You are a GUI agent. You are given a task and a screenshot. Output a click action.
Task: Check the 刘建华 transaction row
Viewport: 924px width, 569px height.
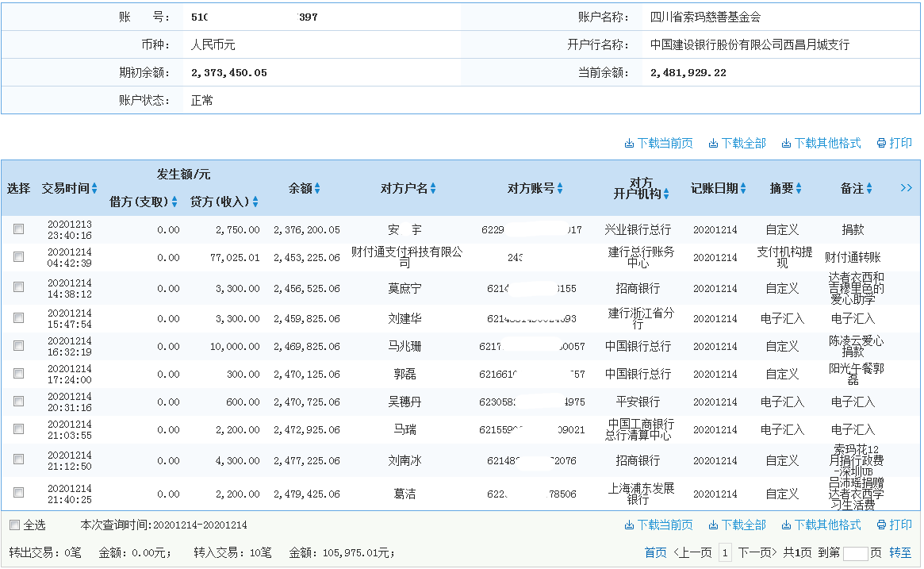(19, 318)
